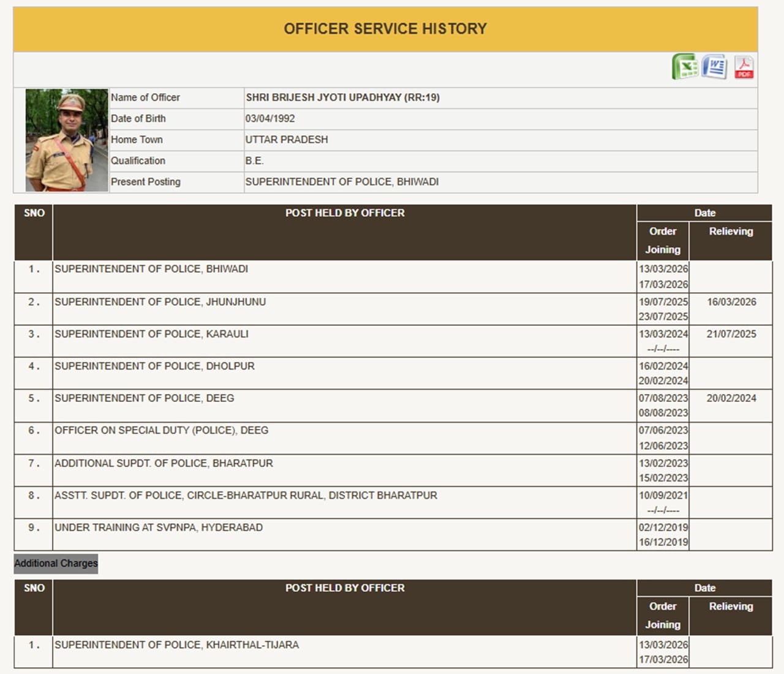Click relieving date 16/03/2026
Image resolution: width=784 pixels, height=674 pixels.
(731, 302)
